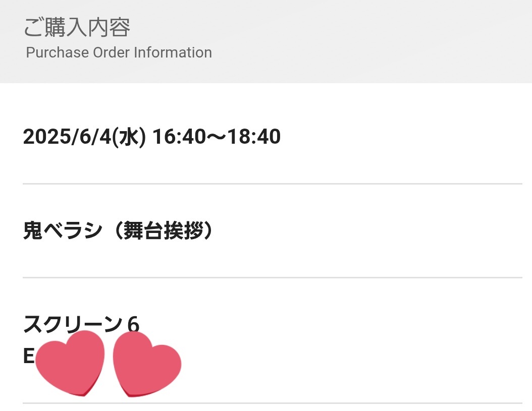Click the number 6 after スクリーン
The width and height of the screenshot is (532, 411).
click(133, 324)
